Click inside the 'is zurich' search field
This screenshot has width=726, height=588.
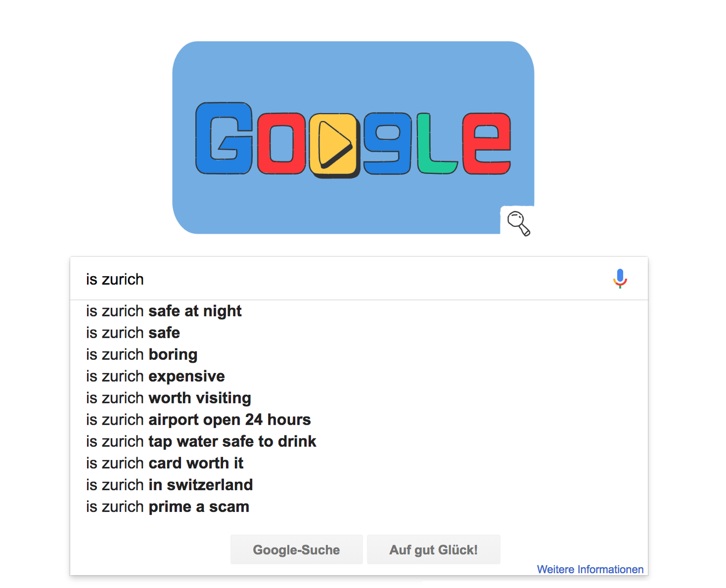click(331, 279)
